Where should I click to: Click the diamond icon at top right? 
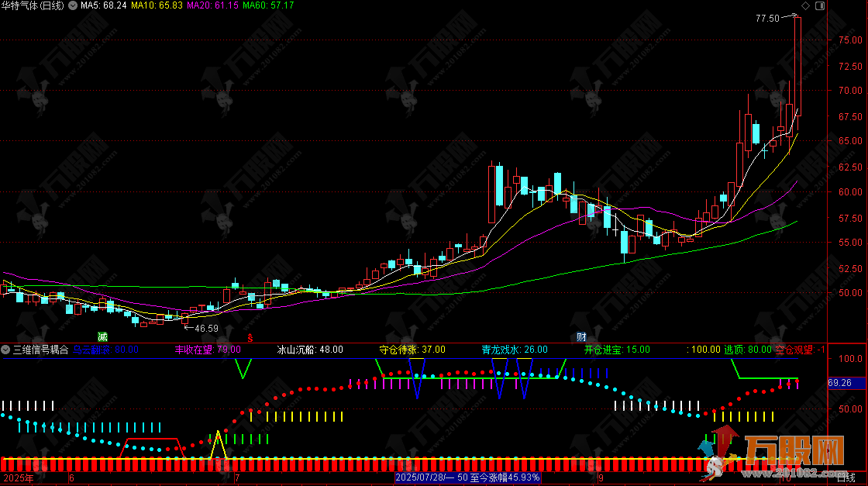(805, 5)
